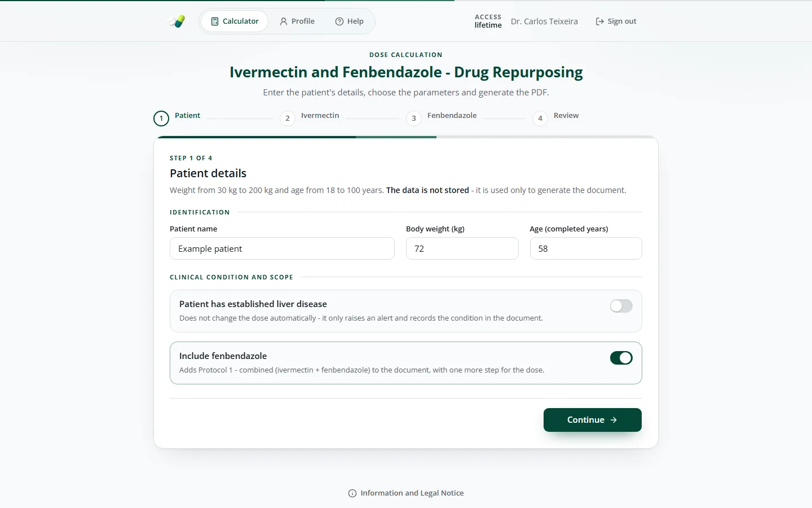
Task: Click the calculator icon in navigation
Action: pyautogui.click(x=215, y=21)
